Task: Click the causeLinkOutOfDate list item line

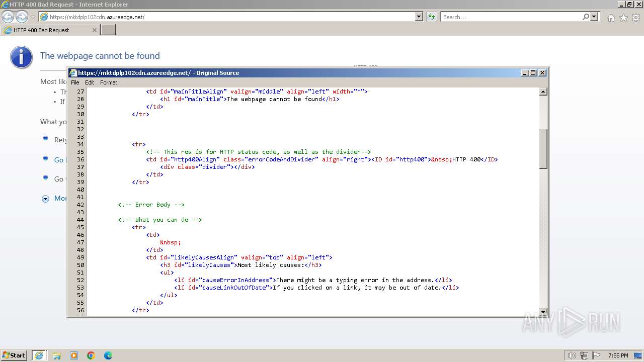Action: point(316,288)
